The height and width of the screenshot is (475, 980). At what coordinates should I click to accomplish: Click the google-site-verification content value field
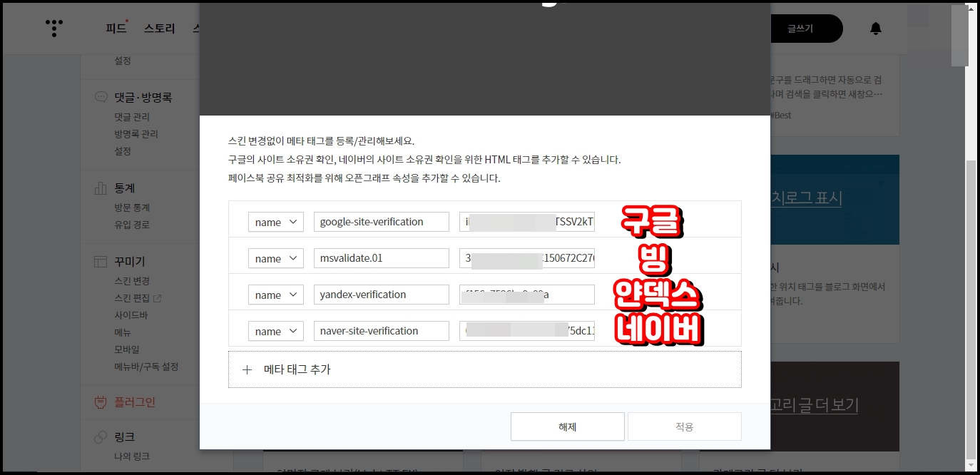pos(527,222)
